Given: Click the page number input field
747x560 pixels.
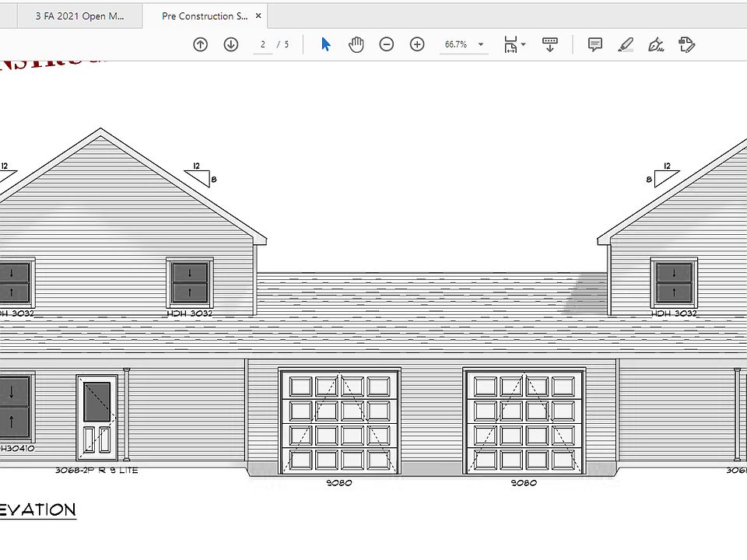Looking at the screenshot, I should click(x=262, y=45).
